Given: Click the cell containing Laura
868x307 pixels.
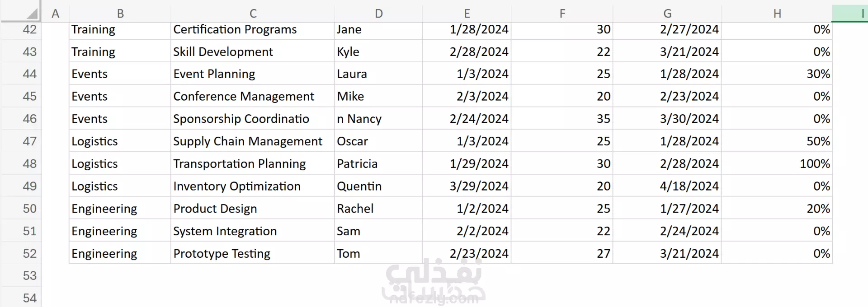Looking at the screenshot, I should point(378,74).
